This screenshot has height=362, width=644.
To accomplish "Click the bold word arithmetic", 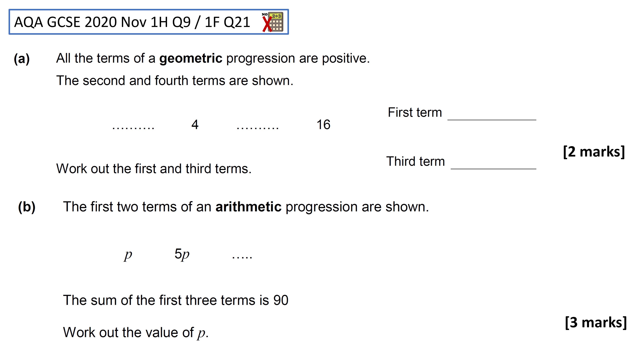I will 249,207.
